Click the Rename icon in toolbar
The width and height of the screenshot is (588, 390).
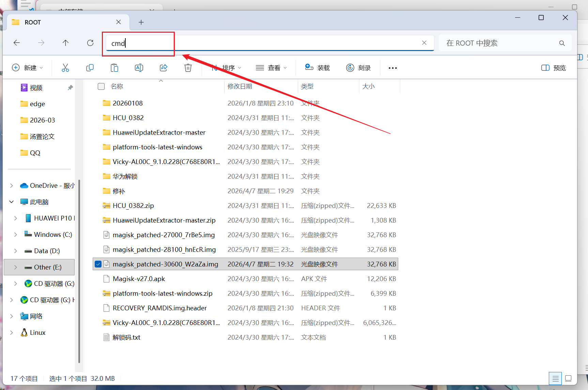[x=139, y=68]
